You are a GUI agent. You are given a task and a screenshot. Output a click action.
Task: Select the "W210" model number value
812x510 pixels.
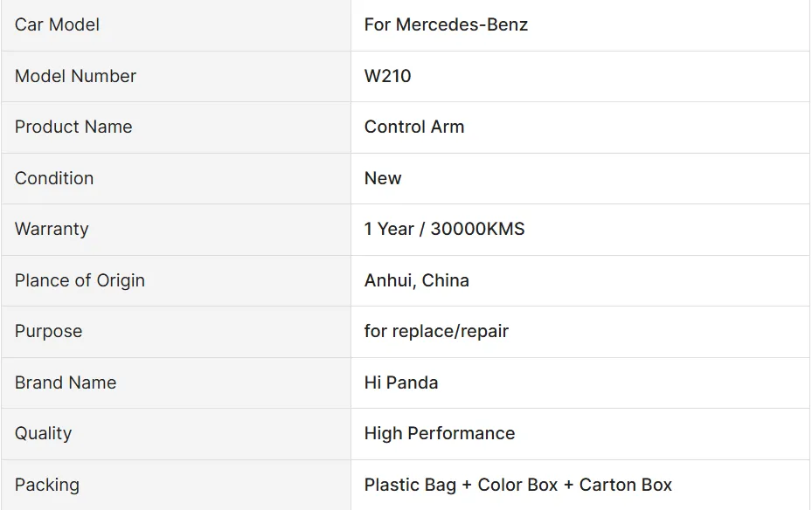[x=387, y=76]
